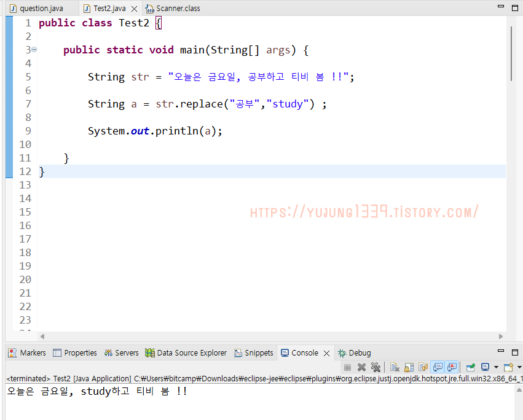The width and height of the screenshot is (523, 420).
Task: Click the terminated Test2 launch description
Action: (264, 379)
